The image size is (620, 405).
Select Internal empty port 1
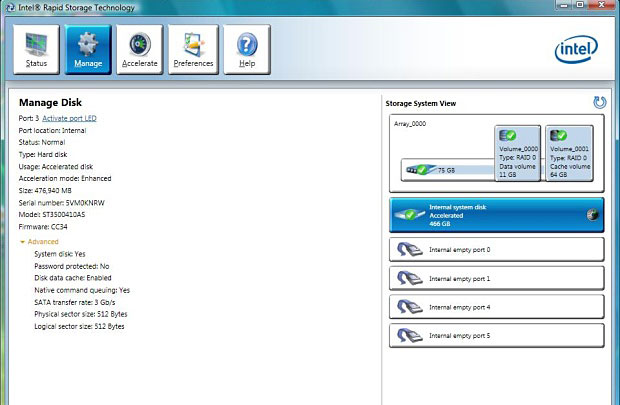click(497, 278)
